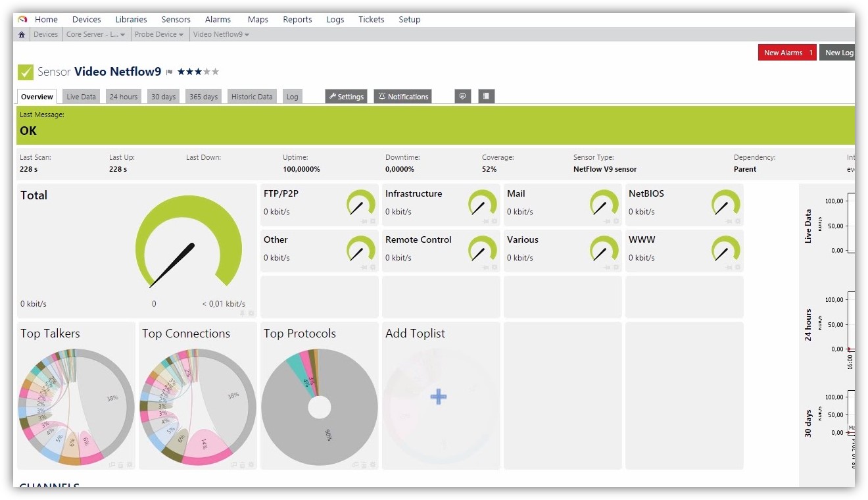Pin the FTP/P2P channel gauge

coord(364,222)
